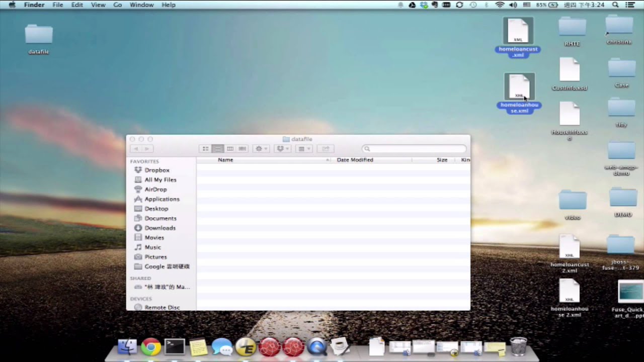Click the Share button in Finder toolbar
The height and width of the screenshot is (362, 644).
click(x=326, y=149)
